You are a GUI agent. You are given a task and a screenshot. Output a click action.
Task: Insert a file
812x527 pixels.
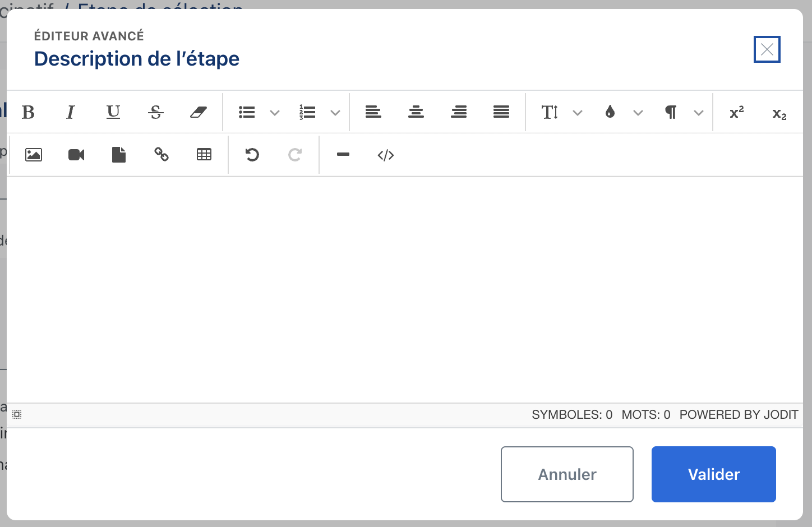click(119, 155)
